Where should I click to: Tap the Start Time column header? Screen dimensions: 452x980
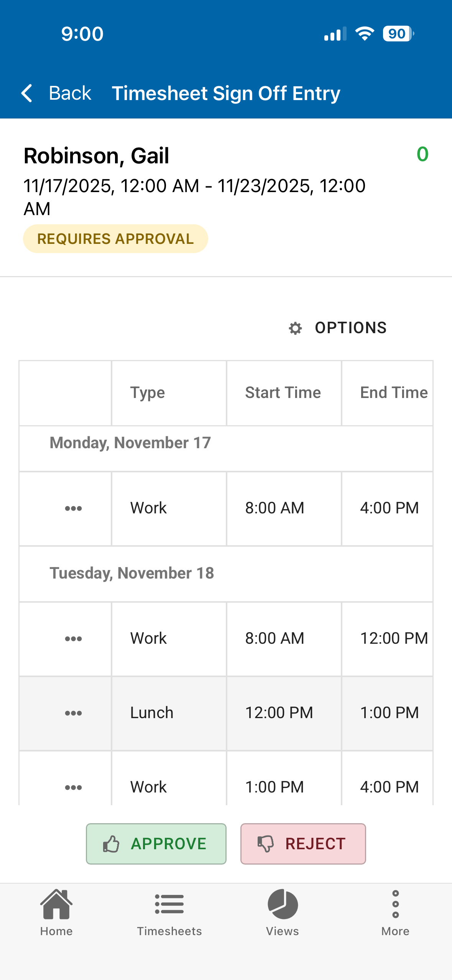click(283, 393)
